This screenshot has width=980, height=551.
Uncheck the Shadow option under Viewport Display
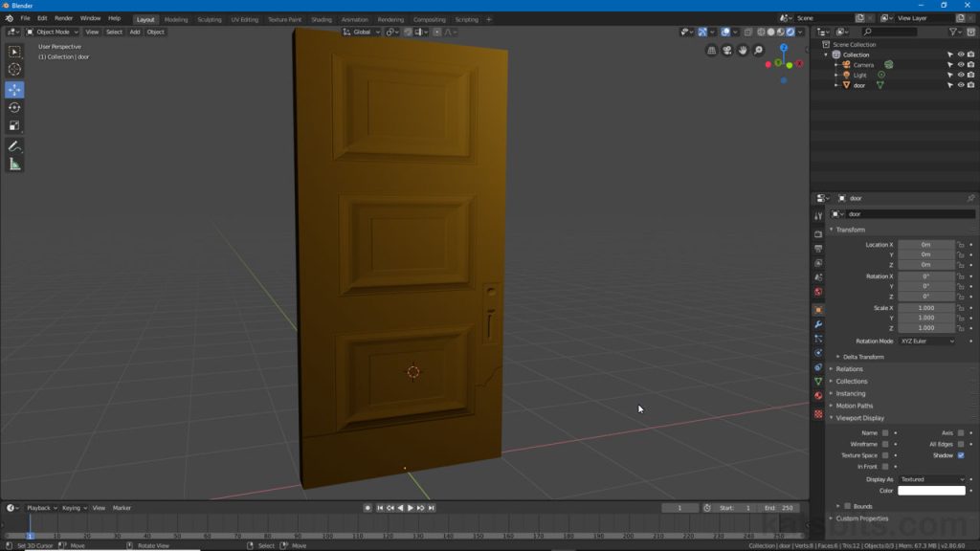[961, 455]
